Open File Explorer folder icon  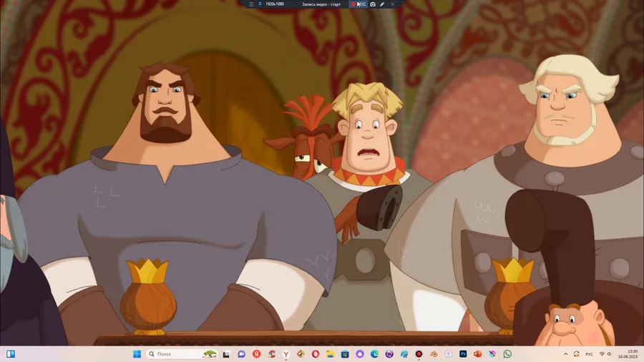(x=330, y=354)
